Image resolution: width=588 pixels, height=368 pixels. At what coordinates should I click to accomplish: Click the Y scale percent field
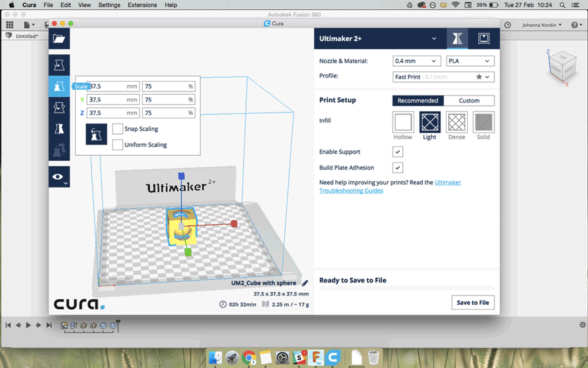[x=169, y=99]
